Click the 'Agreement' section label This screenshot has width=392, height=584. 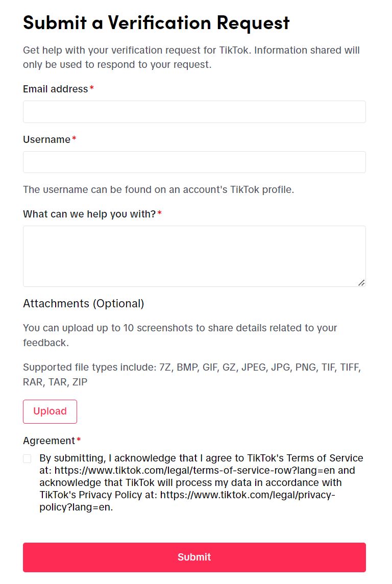pos(49,441)
